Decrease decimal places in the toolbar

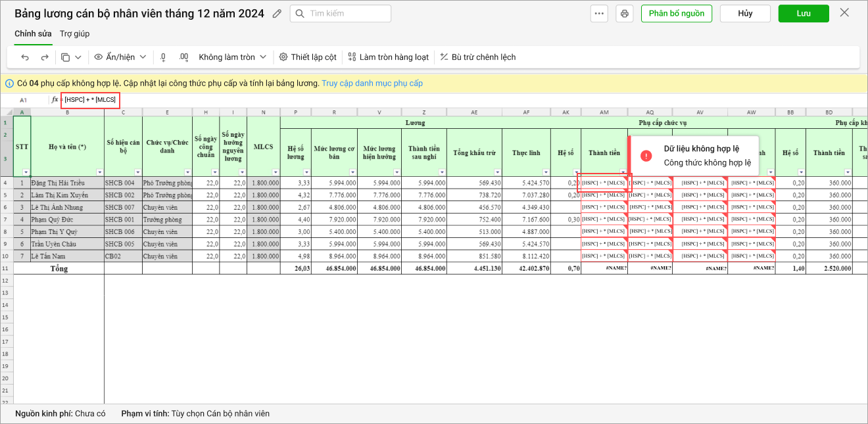point(163,57)
